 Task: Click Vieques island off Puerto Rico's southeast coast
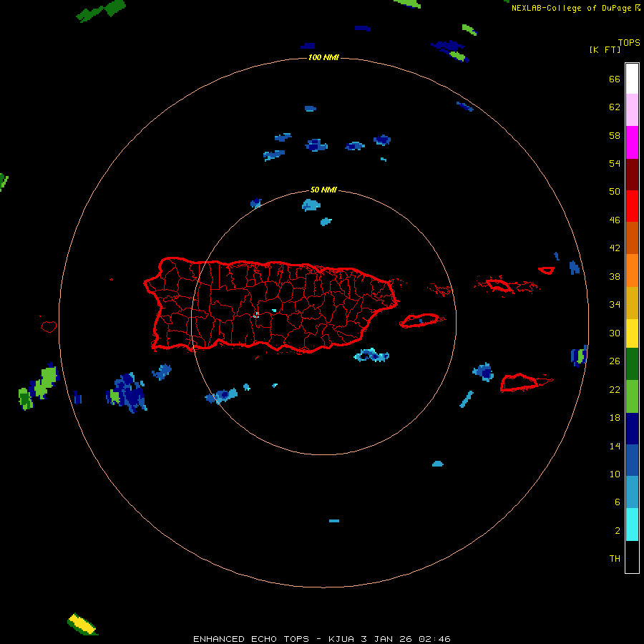[x=421, y=320]
